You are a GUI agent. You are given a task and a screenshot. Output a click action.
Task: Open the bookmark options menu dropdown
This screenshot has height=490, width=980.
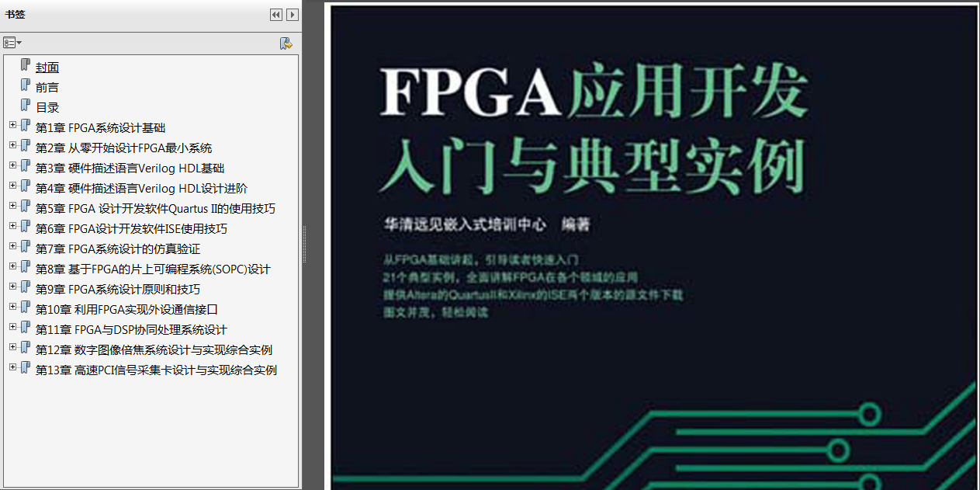coord(12,43)
